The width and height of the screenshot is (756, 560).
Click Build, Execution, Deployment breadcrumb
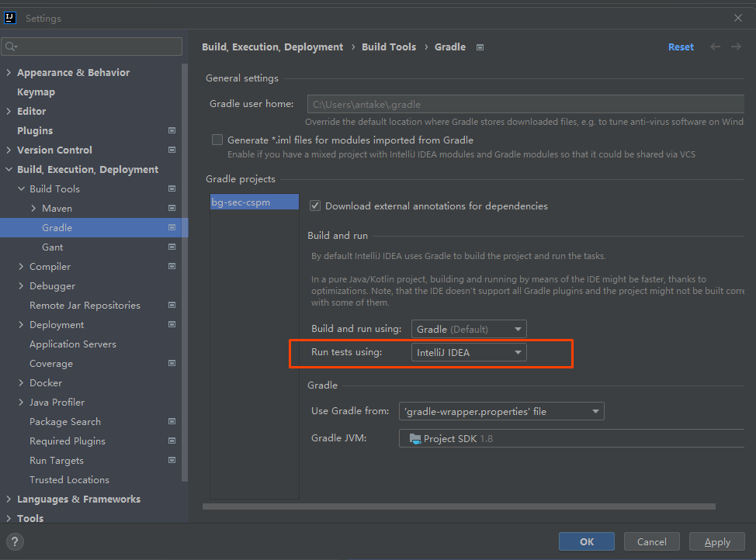coord(272,47)
